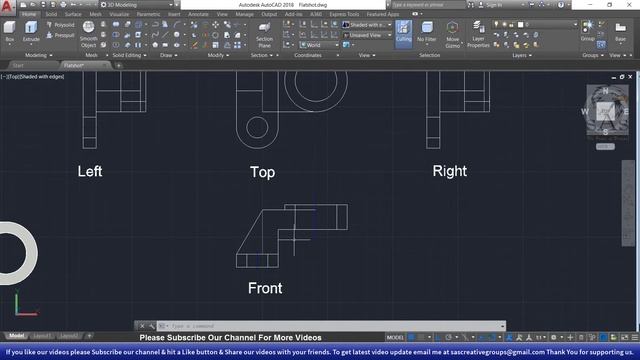Viewport: 640px width, 360px height.
Task: Select the Left view label text
Action: (x=90, y=171)
